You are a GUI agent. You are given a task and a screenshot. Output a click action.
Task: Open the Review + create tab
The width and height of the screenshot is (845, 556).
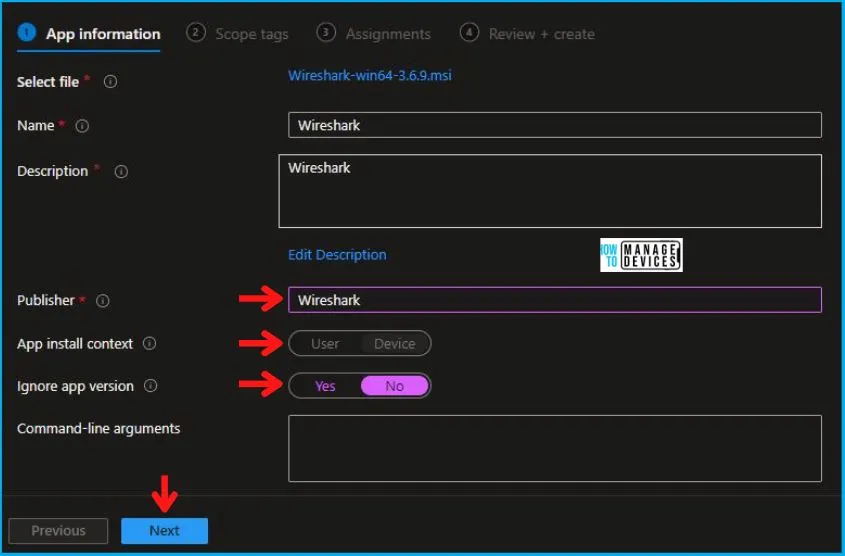tap(528, 34)
